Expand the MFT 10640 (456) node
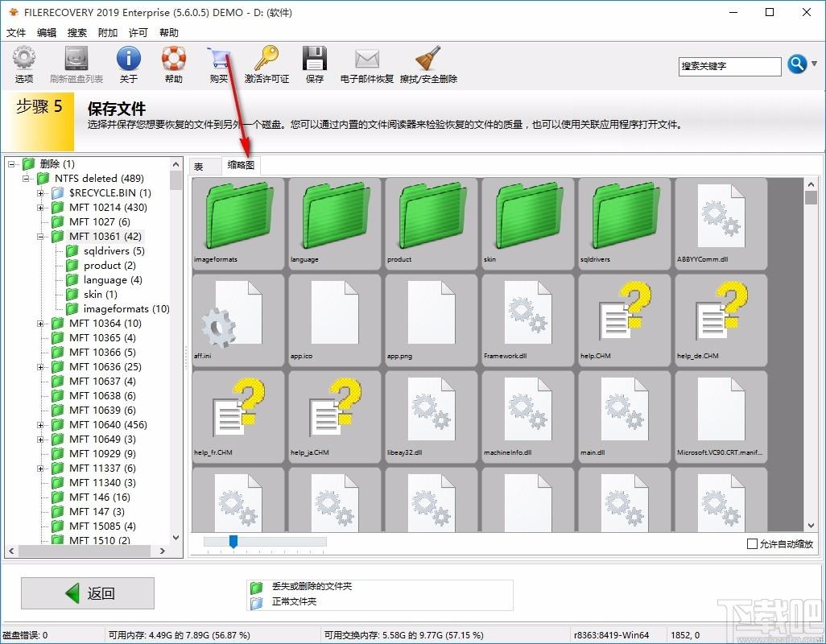This screenshot has width=826, height=644. pyautogui.click(x=40, y=425)
